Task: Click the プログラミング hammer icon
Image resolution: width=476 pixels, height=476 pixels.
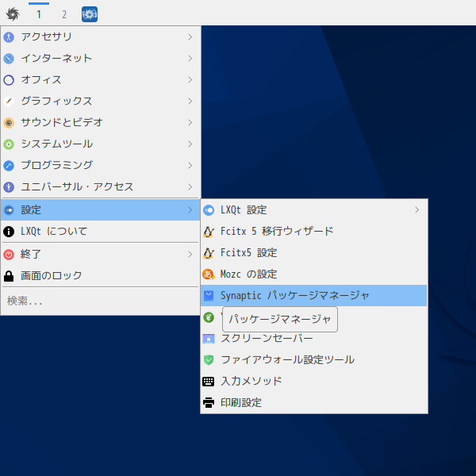Action: pyautogui.click(x=9, y=166)
